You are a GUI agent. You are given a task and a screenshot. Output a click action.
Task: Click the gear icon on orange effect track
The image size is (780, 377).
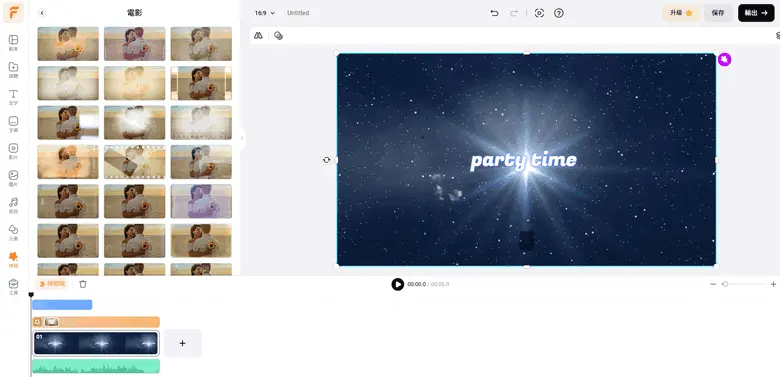(x=37, y=322)
